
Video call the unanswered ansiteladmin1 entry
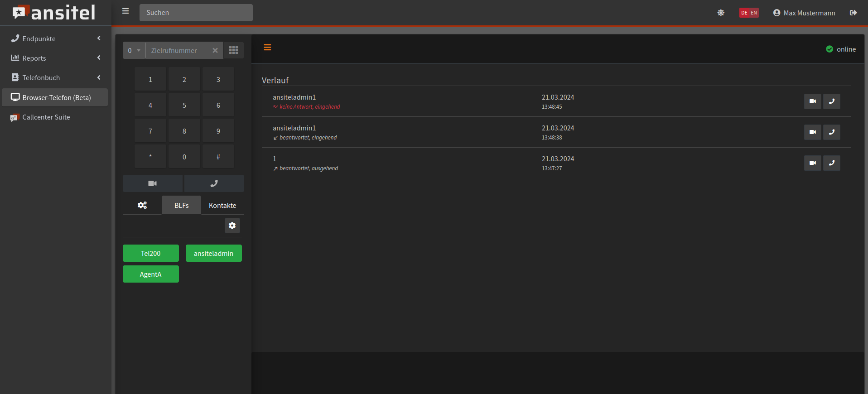coord(812,101)
